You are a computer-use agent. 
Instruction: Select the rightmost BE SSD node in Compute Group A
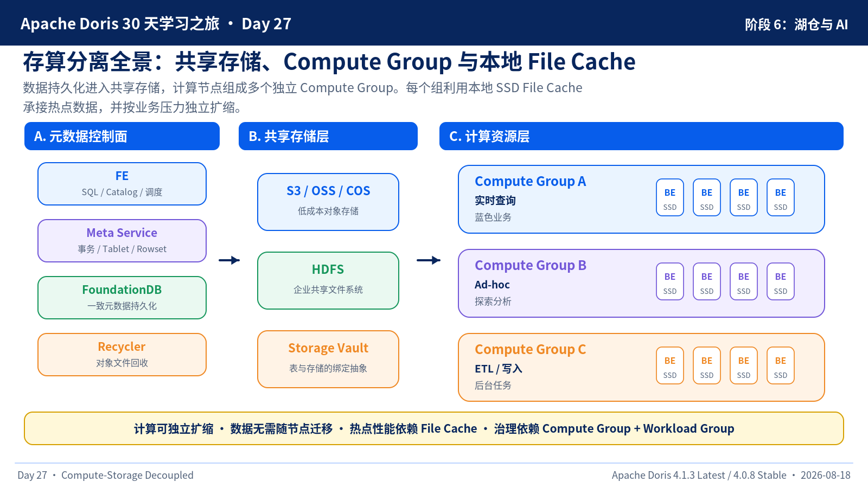point(781,197)
